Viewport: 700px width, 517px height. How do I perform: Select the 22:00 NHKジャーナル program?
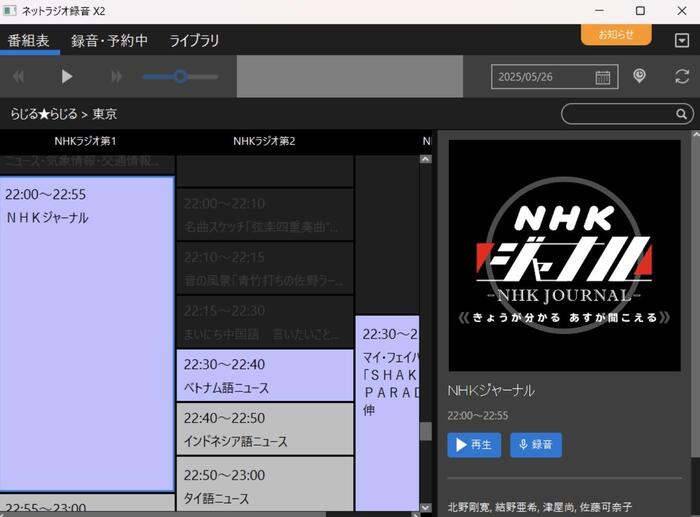pos(87,334)
